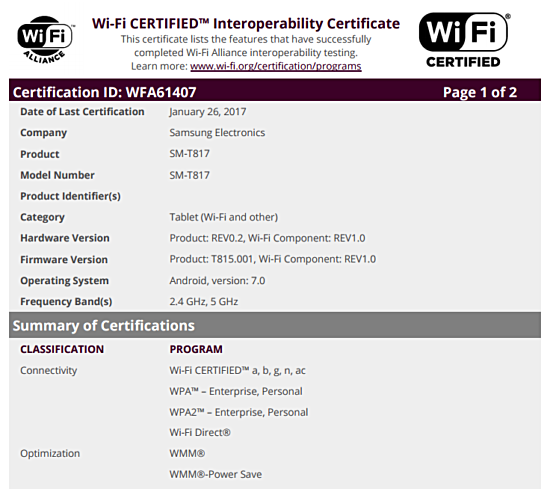550x489 pixels.
Task: Click the Page 1 of 2 indicator
Action: pos(480,92)
